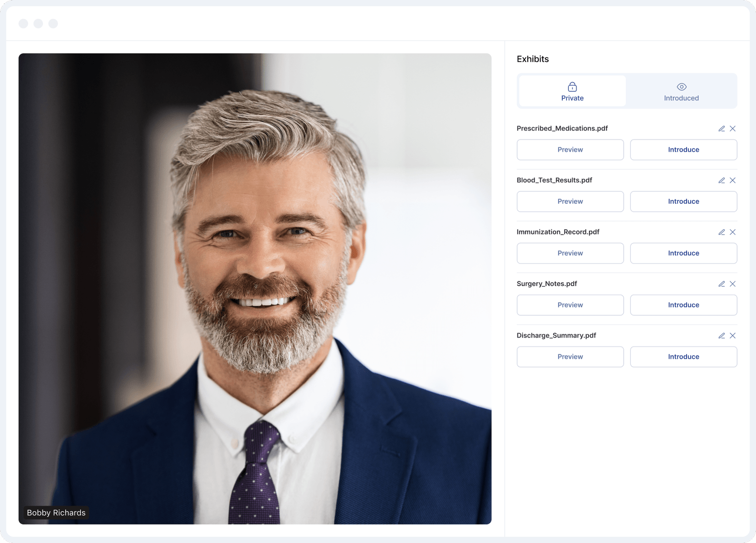
Task: Edit the Surgery_Notes.pdf exhibit name
Action: coord(722,284)
